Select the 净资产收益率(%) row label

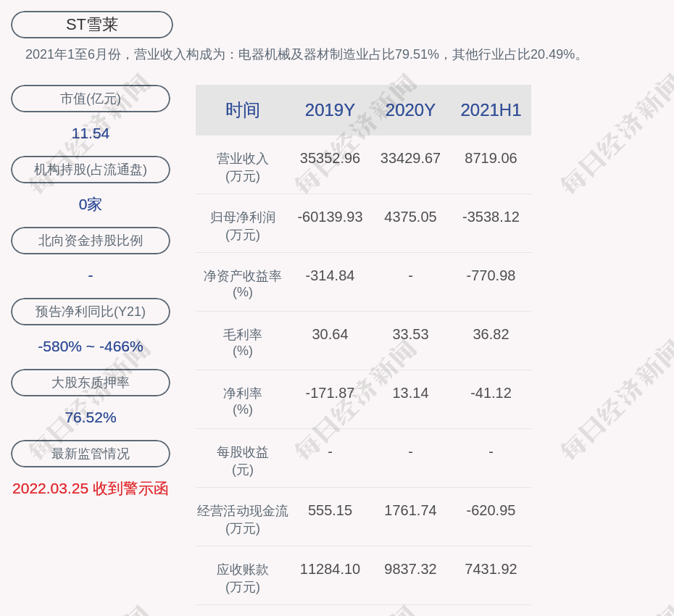tap(243, 284)
